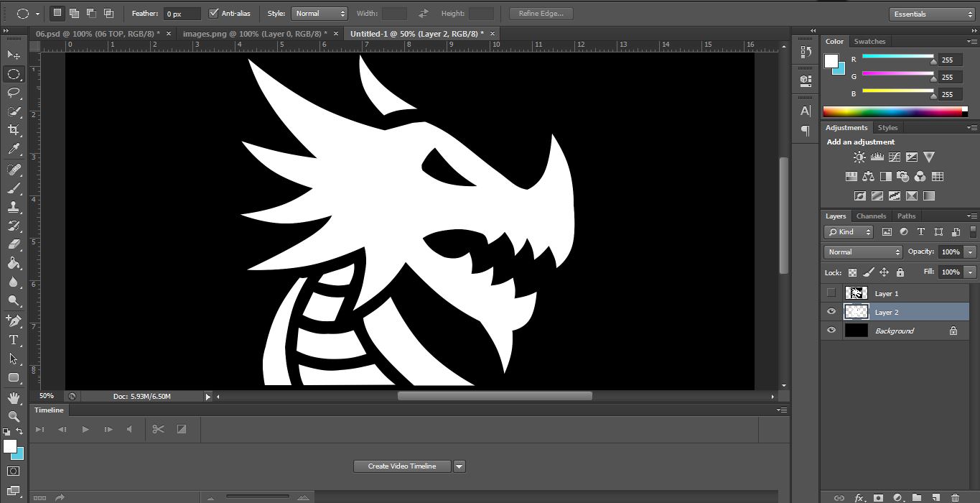Select the Eyedropper tool
This screenshot has height=503, width=980.
point(14,149)
